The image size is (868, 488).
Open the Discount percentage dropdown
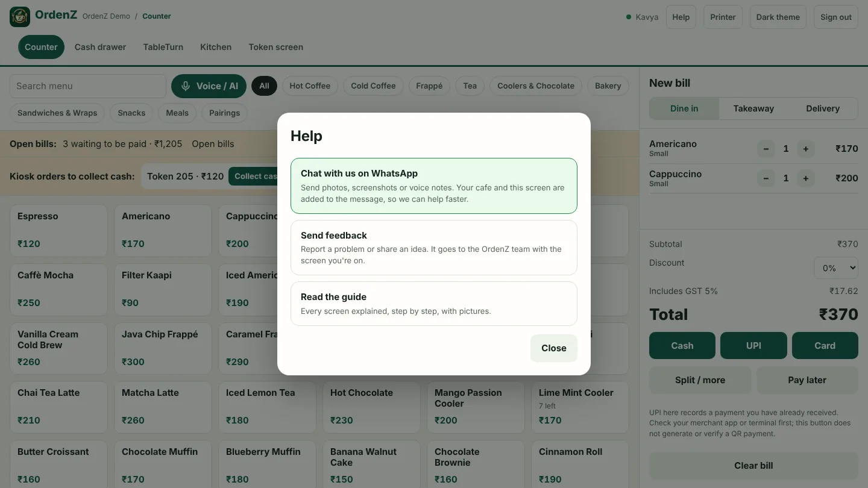[835, 268]
